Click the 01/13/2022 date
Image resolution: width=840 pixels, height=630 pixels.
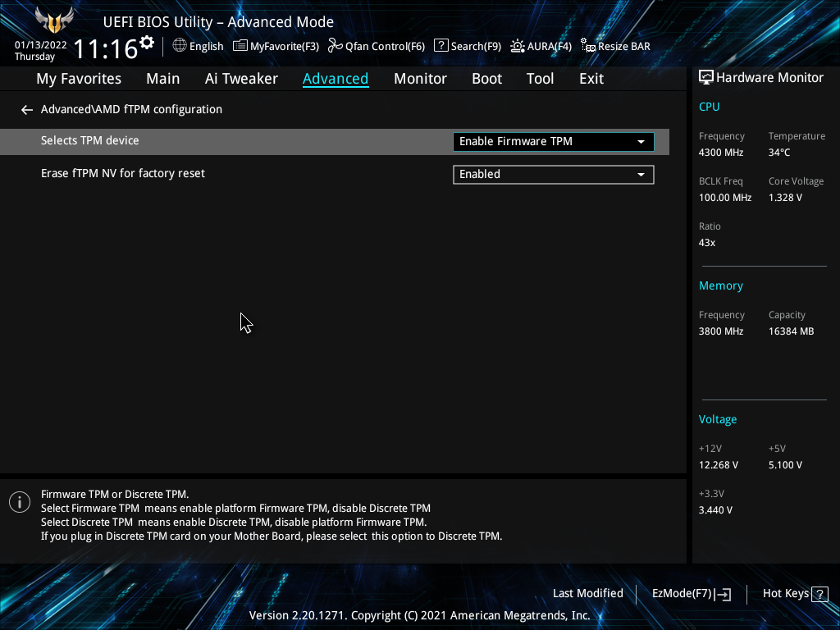tap(41, 45)
